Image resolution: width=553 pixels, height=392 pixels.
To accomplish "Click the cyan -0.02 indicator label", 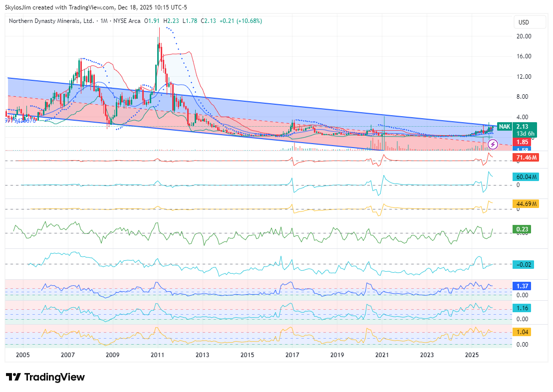I will coord(523,264).
